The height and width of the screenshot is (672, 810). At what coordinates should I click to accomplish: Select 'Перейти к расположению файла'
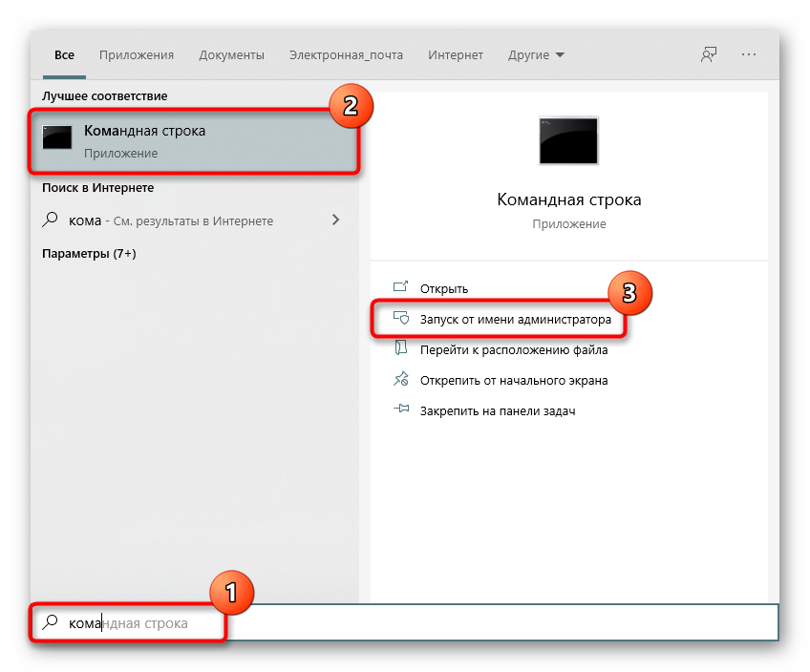click(514, 349)
